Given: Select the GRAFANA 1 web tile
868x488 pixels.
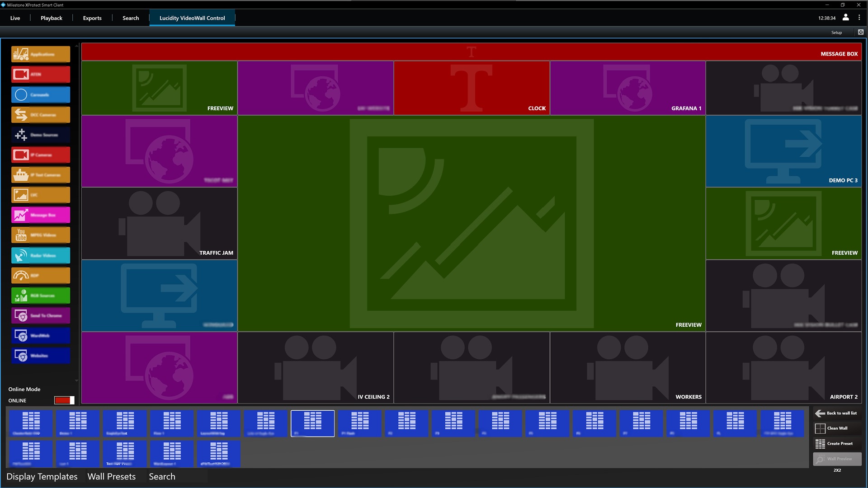Looking at the screenshot, I should click(x=627, y=88).
